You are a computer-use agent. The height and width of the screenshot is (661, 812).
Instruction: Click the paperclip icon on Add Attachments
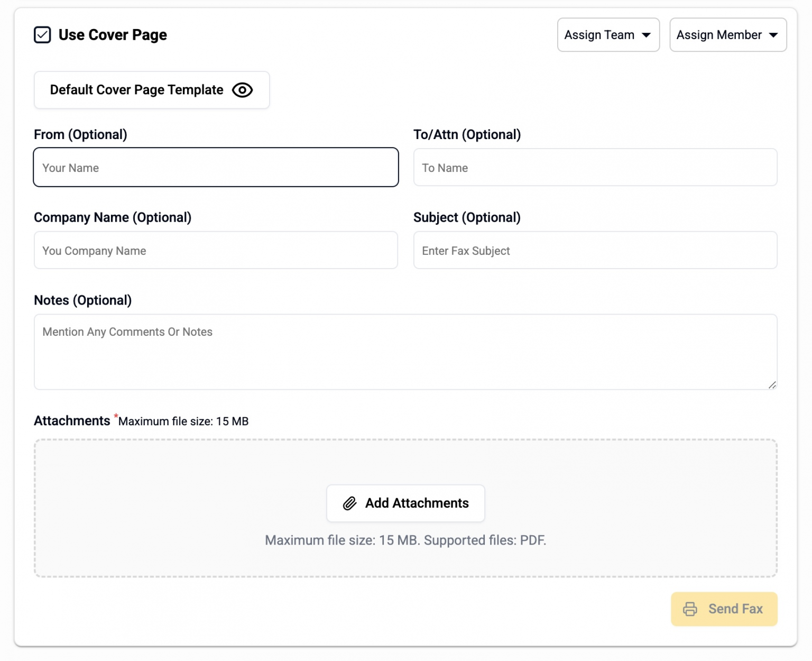click(350, 503)
